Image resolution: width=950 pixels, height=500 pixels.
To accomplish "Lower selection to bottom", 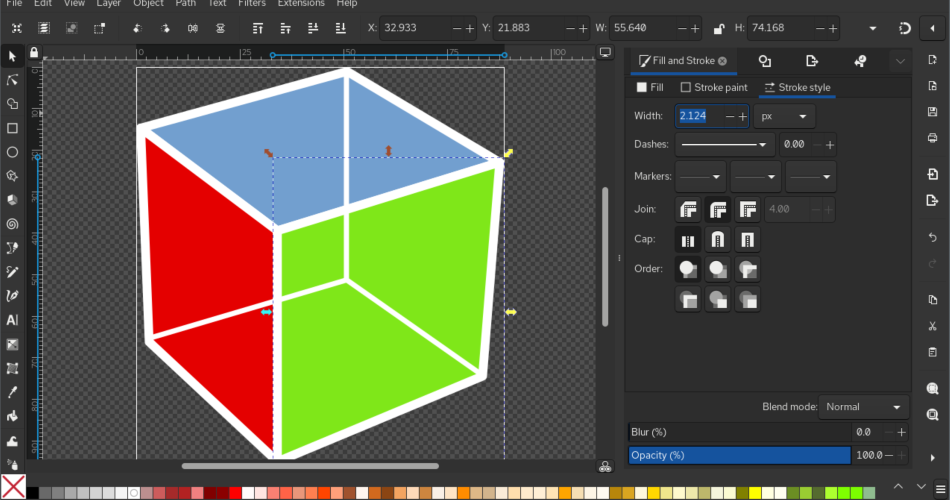I will [x=340, y=28].
